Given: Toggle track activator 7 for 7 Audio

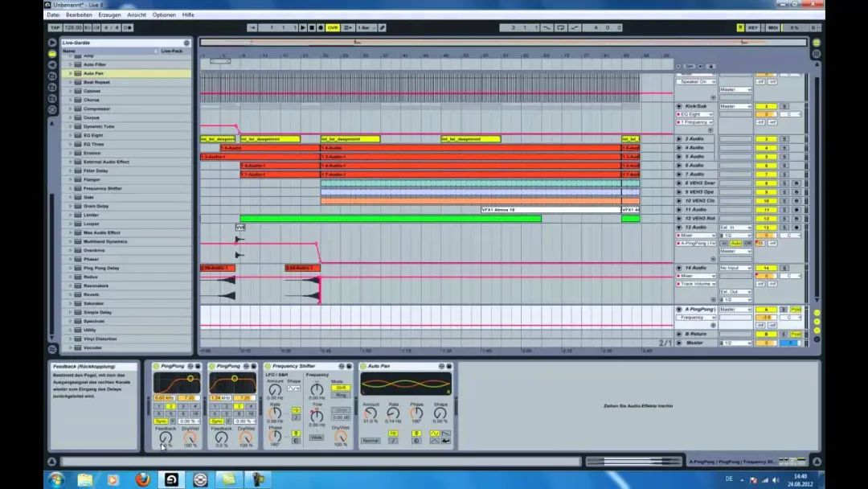Looking at the screenshot, I should 767,175.
